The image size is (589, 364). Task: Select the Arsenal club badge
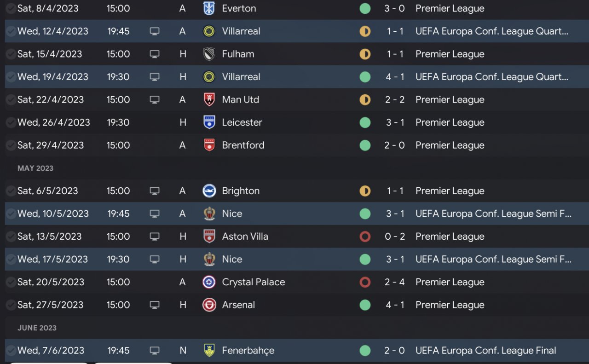pos(209,305)
